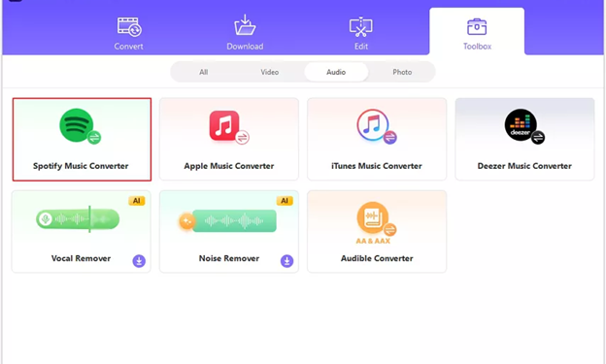
Task: Click the Noise Remover waveform icon
Action: coord(228,220)
